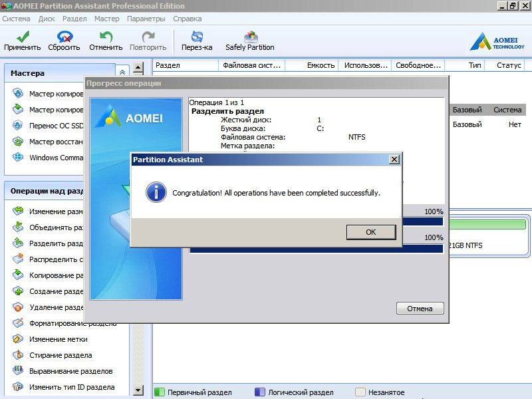Open the Мастер menu
Viewport: 532px width, 399px height.
click(107, 19)
